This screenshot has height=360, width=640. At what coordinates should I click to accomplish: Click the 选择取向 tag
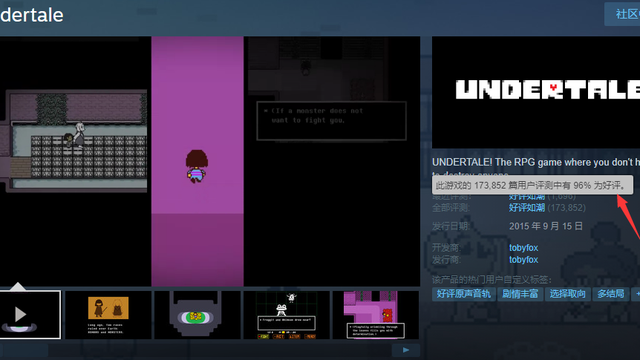pyautogui.click(x=567, y=294)
